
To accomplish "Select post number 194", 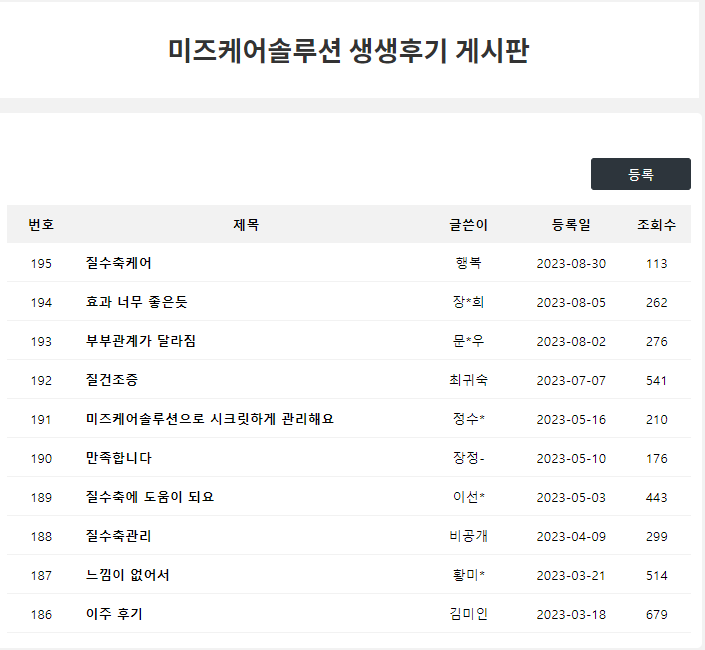I will [41, 303].
